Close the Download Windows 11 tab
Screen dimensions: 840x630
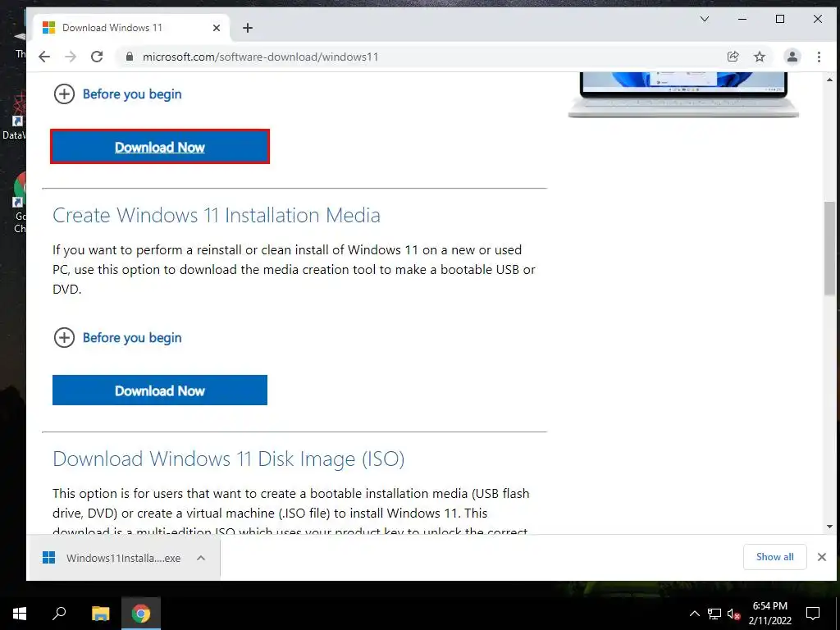[x=217, y=28]
